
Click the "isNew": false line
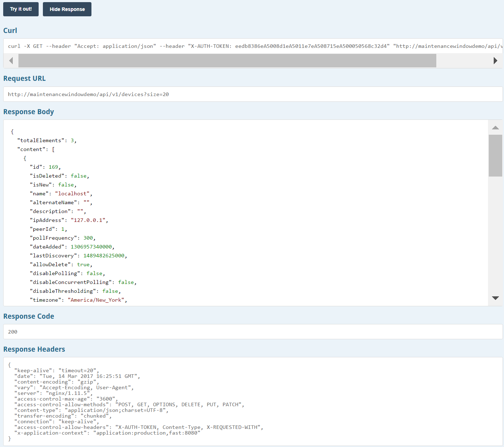53,185
